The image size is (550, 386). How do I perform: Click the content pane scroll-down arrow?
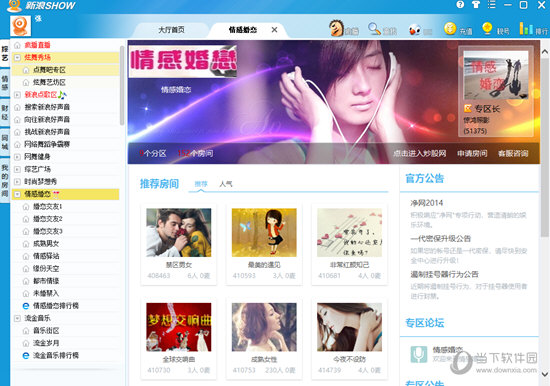(545, 374)
